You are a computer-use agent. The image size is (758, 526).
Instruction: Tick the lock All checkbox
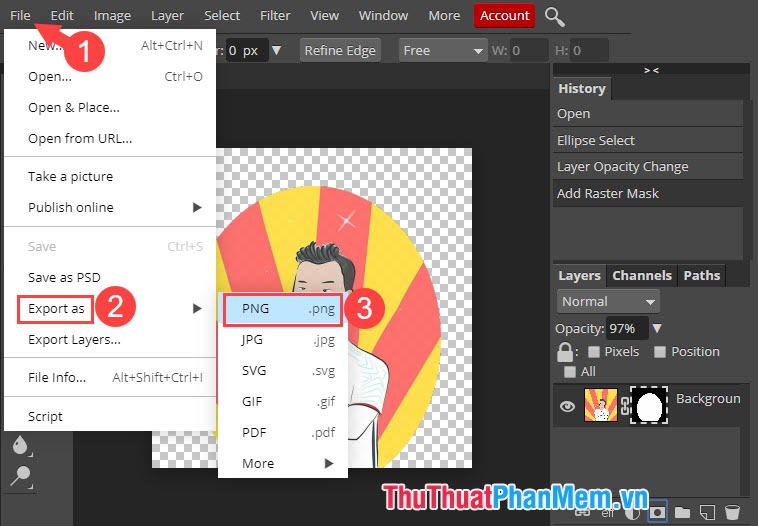pyautogui.click(x=570, y=372)
